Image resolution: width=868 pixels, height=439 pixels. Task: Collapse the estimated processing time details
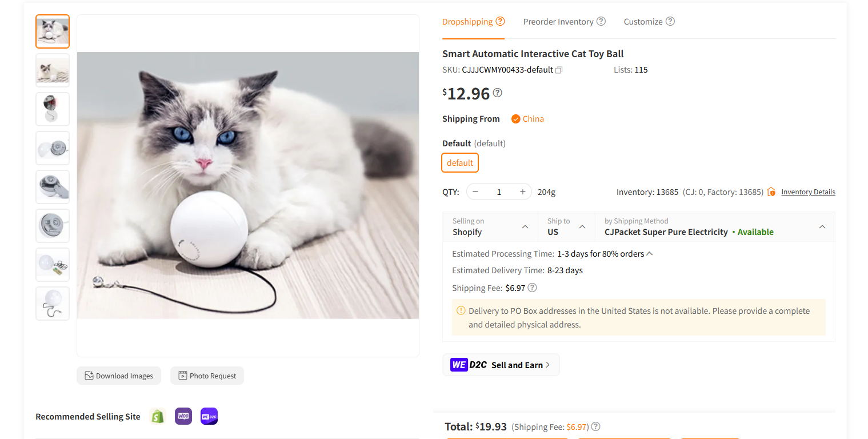click(x=650, y=253)
